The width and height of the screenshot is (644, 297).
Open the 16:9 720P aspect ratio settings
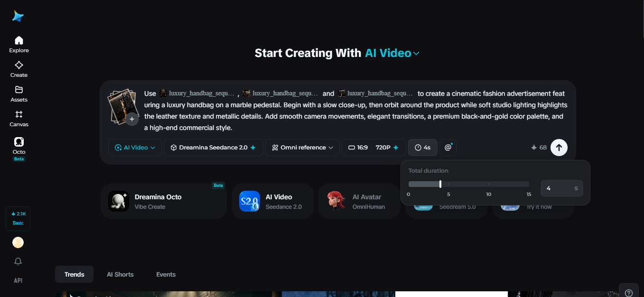pyautogui.click(x=374, y=148)
